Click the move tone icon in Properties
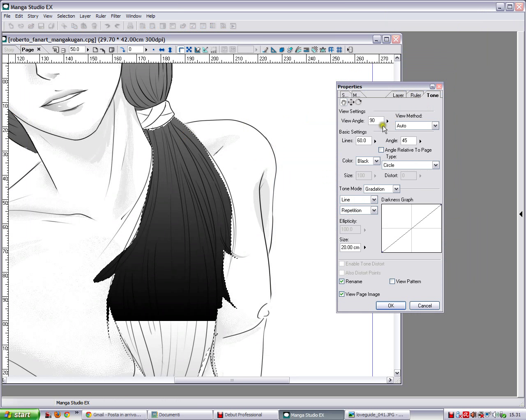526x420 pixels. coord(351,102)
